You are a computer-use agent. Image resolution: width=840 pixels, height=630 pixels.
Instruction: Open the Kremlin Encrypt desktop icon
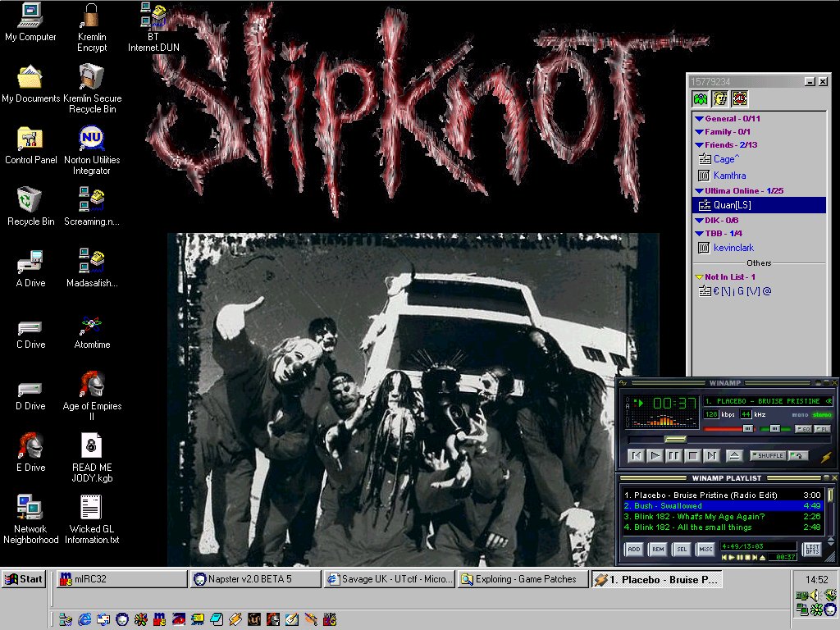tap(92, 16)
